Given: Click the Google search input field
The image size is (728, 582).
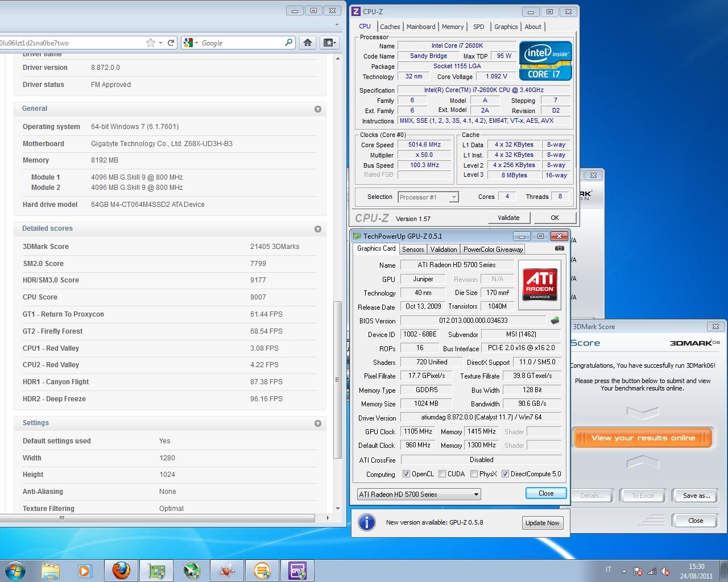Looking at the screenshot, I should (x=242, y=43).
